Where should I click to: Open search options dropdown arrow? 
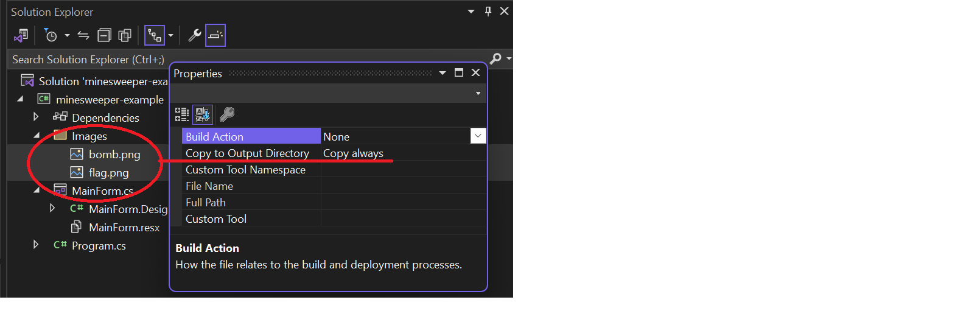pos(509,58)
